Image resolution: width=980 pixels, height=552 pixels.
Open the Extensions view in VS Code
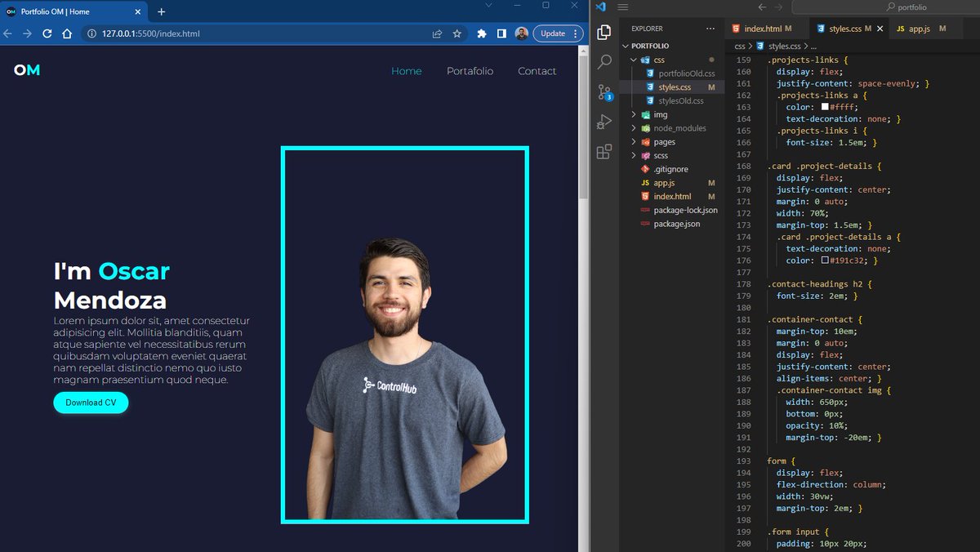604,152
